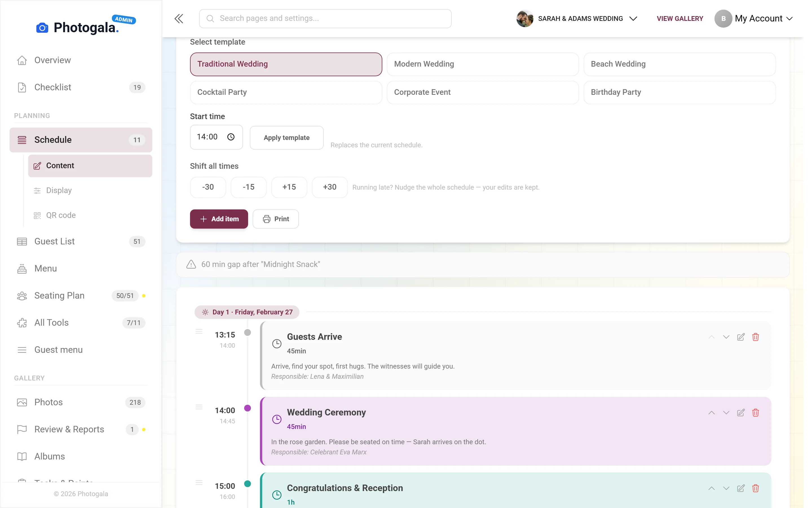The height and width of the screenshot is (508, 812).
Task: Click the gray Guests Arrive timeline dot
Action: (x=248, y=333)
